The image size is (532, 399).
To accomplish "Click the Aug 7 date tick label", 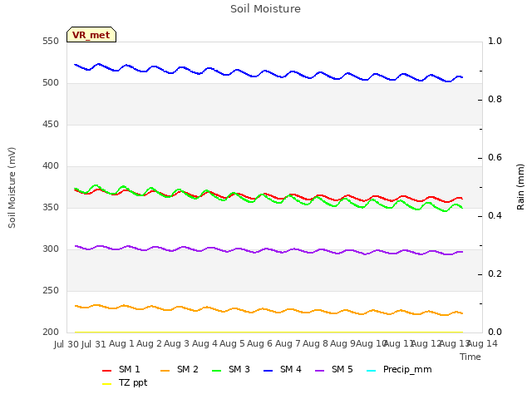I will [x=288, y=343].
